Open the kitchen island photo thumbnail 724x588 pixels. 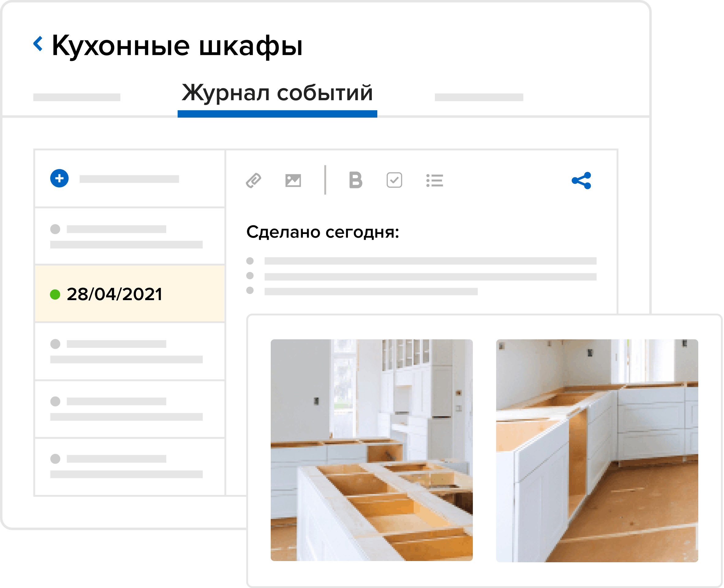point(372,450)
